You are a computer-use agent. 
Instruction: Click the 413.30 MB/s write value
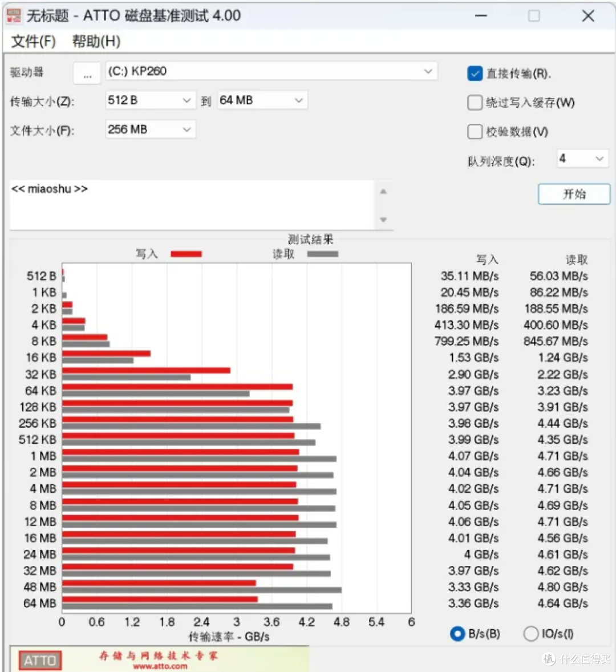click(467, 325)
